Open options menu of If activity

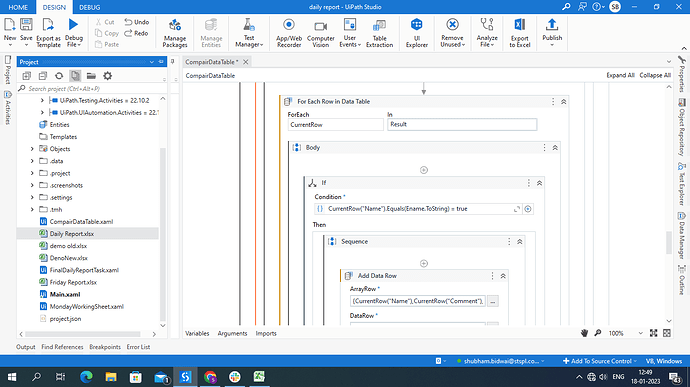tap(529, 183)
